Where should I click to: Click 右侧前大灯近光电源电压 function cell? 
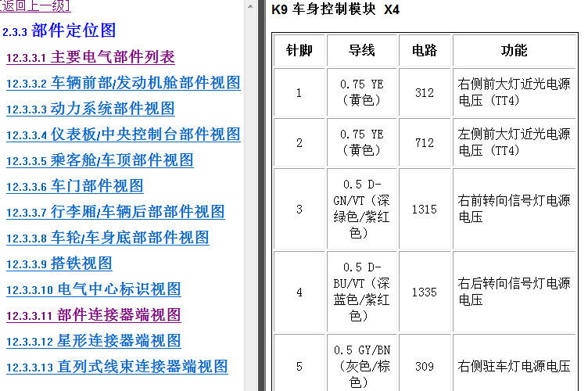click(x=514, y=92)
